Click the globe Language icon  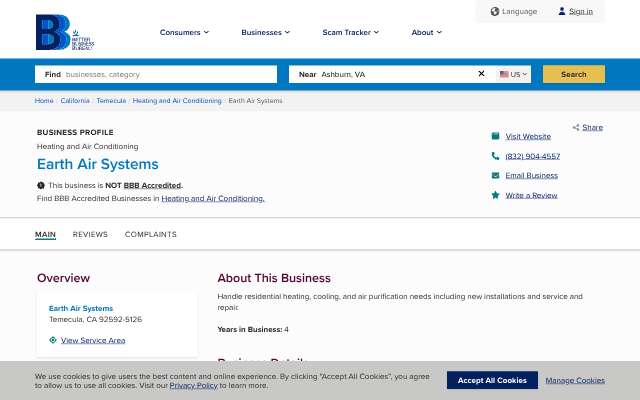(495, 11)
